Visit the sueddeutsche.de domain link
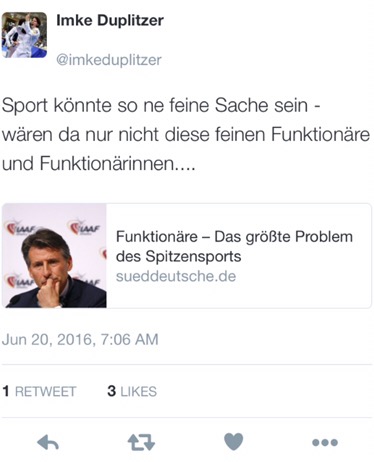This screenshot has width=374, height=462. (176, 276)
